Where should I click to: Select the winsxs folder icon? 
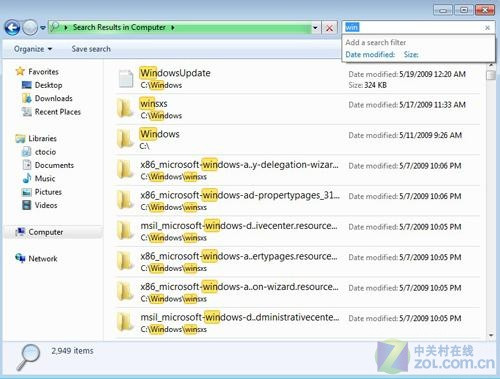pos(125,109)
